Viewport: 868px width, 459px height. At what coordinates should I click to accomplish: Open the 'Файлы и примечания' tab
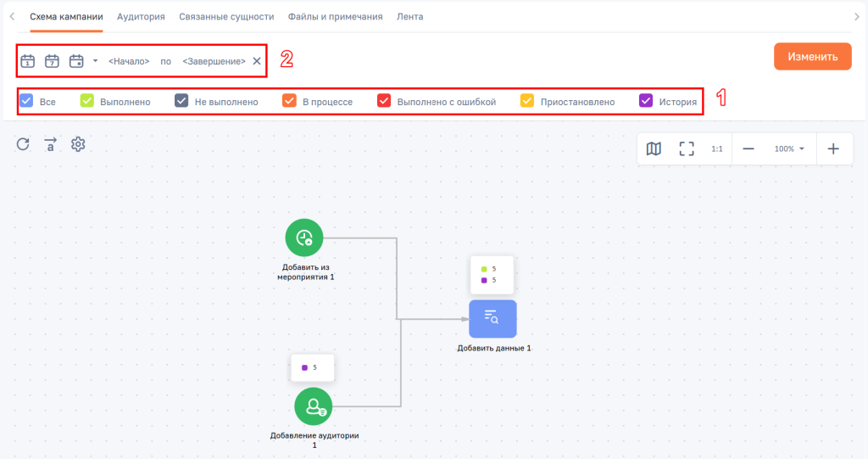pos(335,17)
